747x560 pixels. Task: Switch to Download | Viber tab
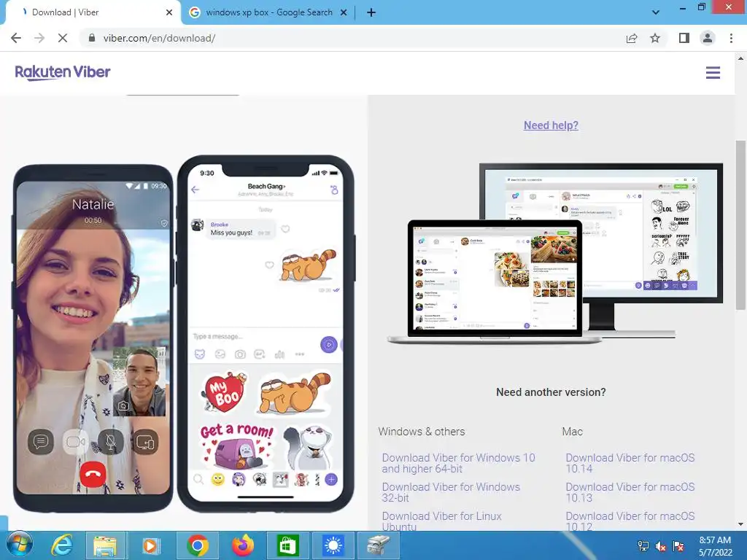click(90, 12)
